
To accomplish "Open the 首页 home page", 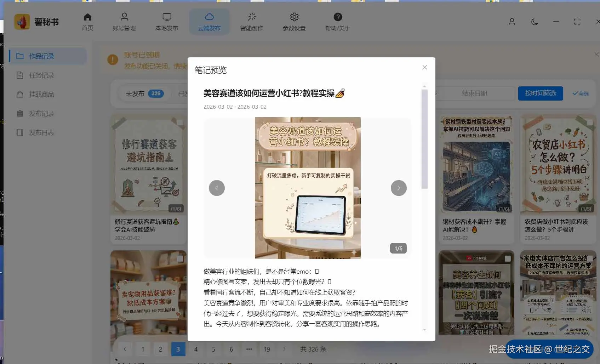I will tap(87, 21).
